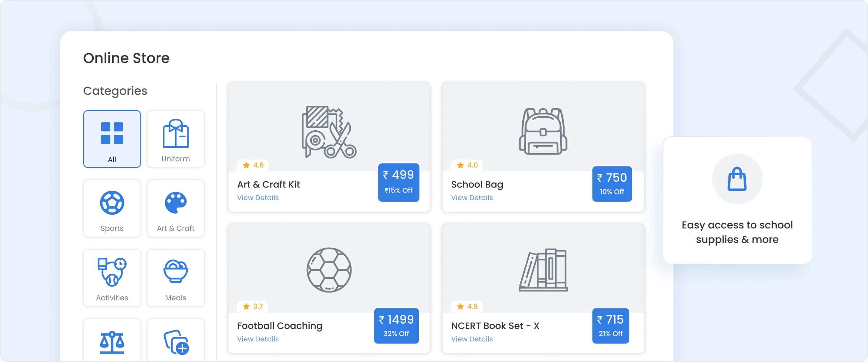
Task: Select the scales category icon below Activities
Action: pos(112,340)
